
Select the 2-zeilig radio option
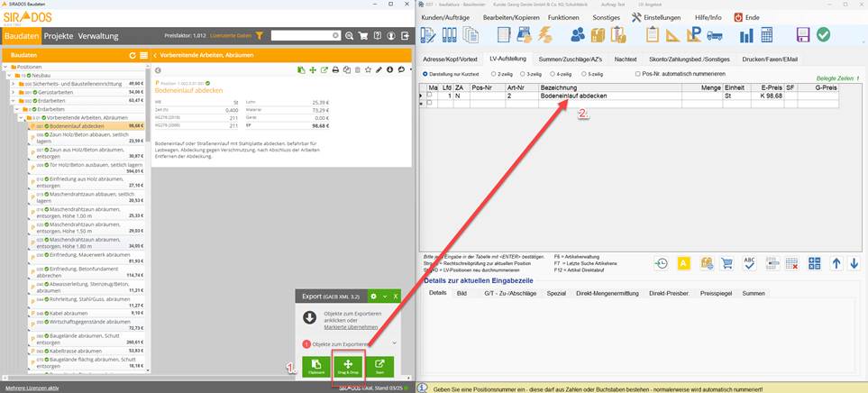pyautogui.click(x=494, y=74)
